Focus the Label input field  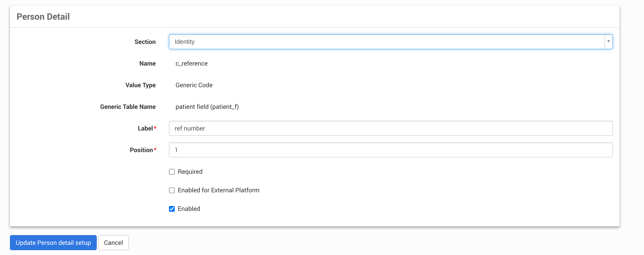[390, 128]
